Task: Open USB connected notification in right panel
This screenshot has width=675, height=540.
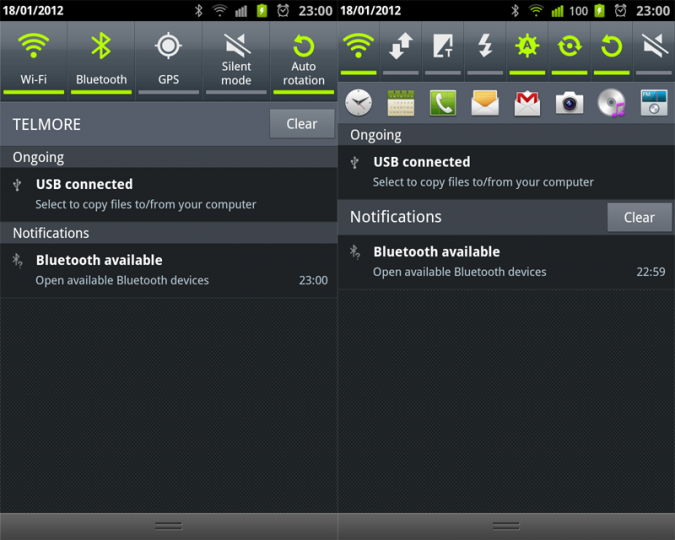Action: click(x=506, y=172)
